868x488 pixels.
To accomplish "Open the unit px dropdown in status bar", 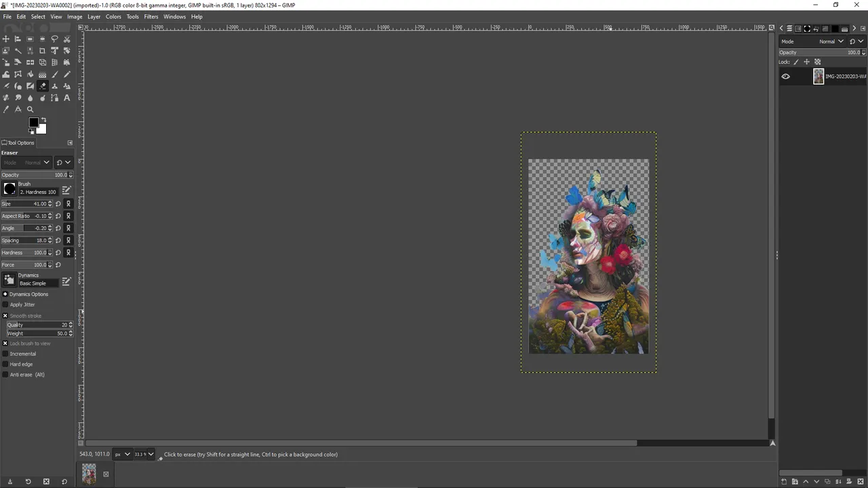I will (122, 454).
